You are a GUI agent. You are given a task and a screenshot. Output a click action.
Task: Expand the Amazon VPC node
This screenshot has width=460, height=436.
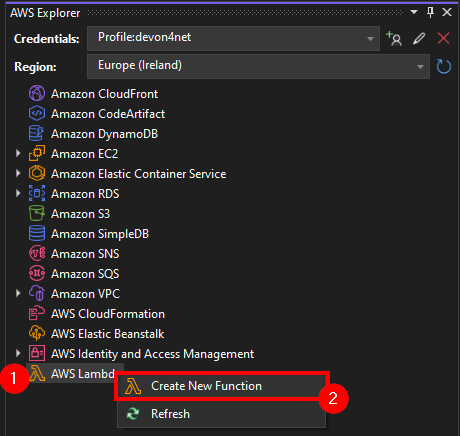18,293
